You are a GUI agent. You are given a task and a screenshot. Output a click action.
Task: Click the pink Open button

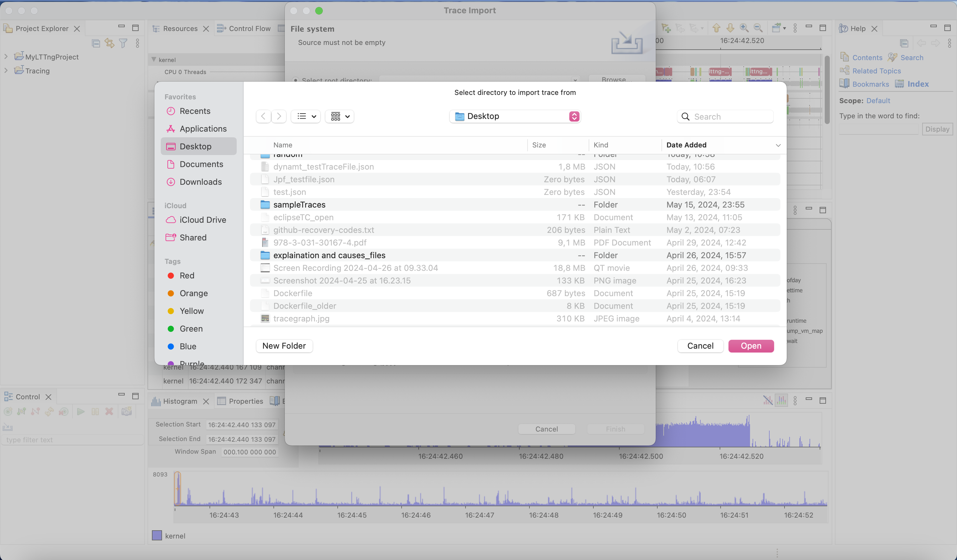pos(750,346)
